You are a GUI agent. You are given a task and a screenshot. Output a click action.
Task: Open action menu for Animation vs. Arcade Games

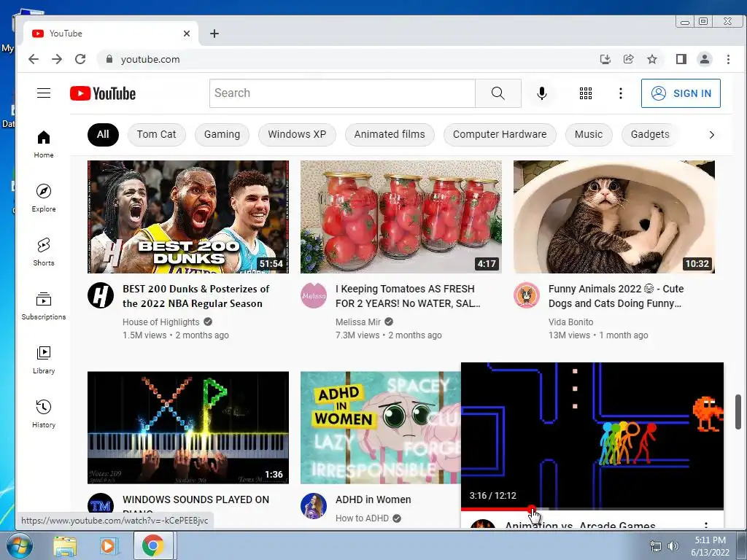tap(705, 525)
